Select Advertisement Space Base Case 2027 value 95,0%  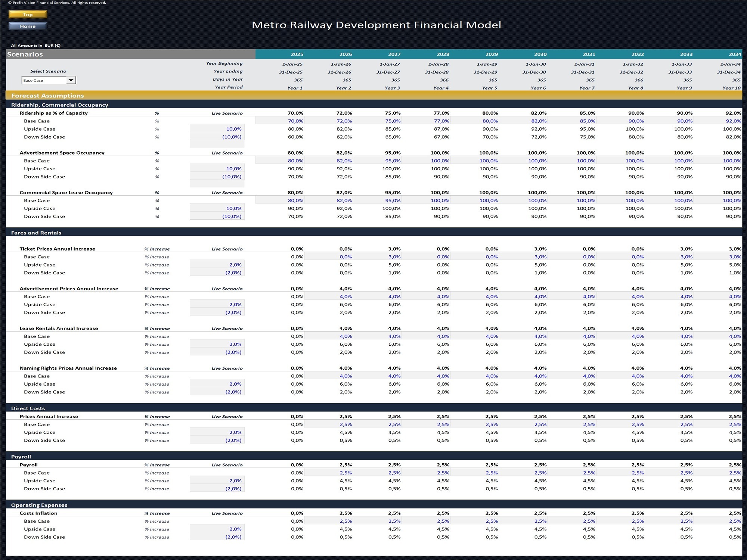point(377,161)
